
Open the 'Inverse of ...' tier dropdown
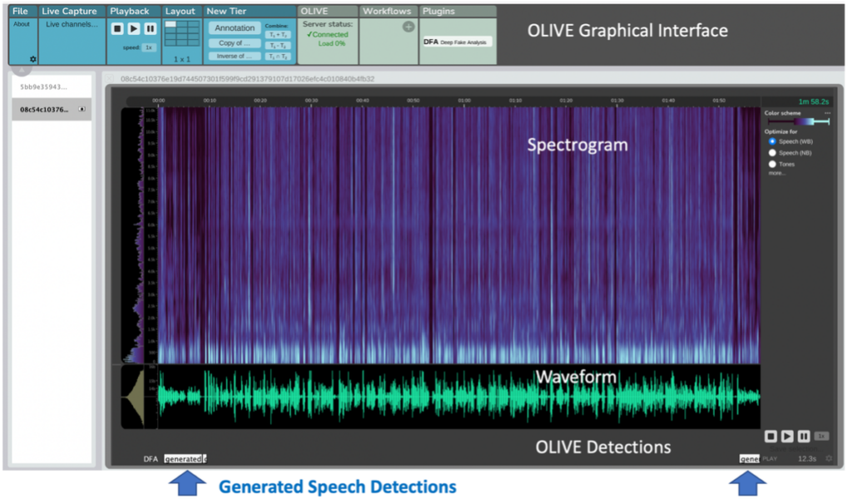(x=235, y=56)
